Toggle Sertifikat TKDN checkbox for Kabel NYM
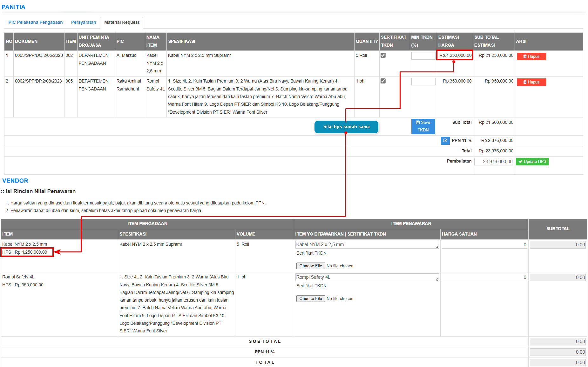The width and height of the screenshot is (588, 367). (383, 55)
